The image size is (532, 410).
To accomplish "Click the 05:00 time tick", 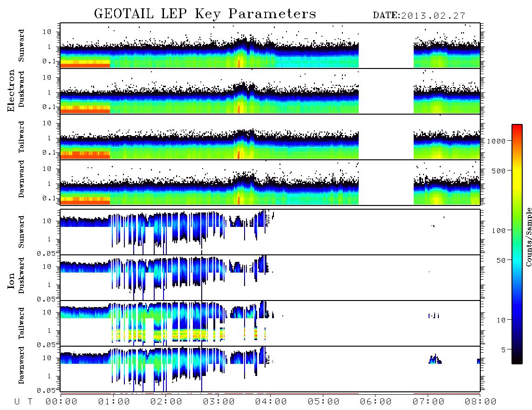I will tap(324, 402).
